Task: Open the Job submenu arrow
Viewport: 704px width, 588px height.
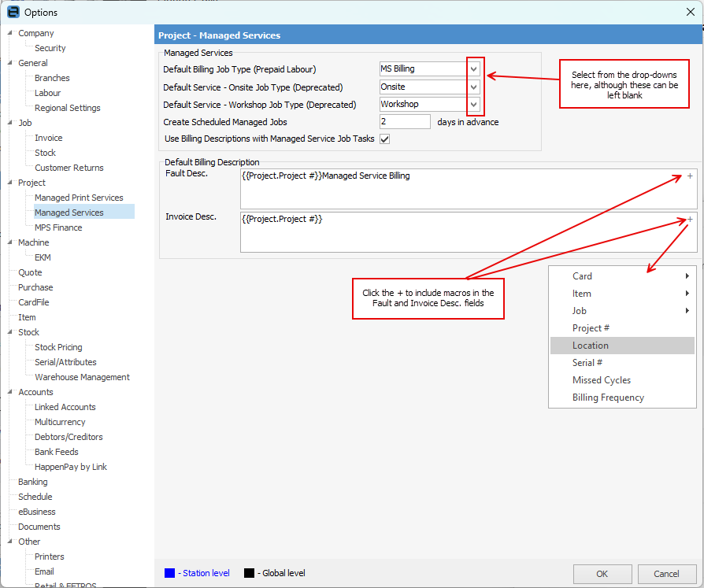Action: tap(687, 311)
